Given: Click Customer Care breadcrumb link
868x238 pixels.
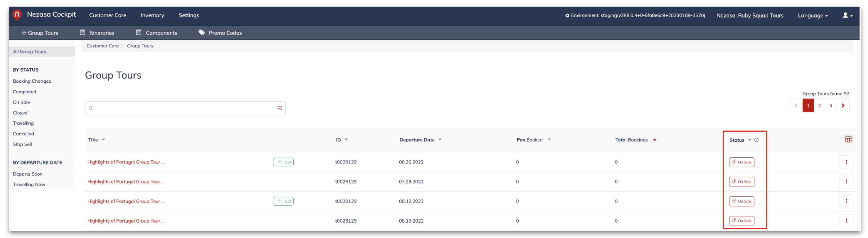Looking at the screenshot, I should (x=103, y=46).
